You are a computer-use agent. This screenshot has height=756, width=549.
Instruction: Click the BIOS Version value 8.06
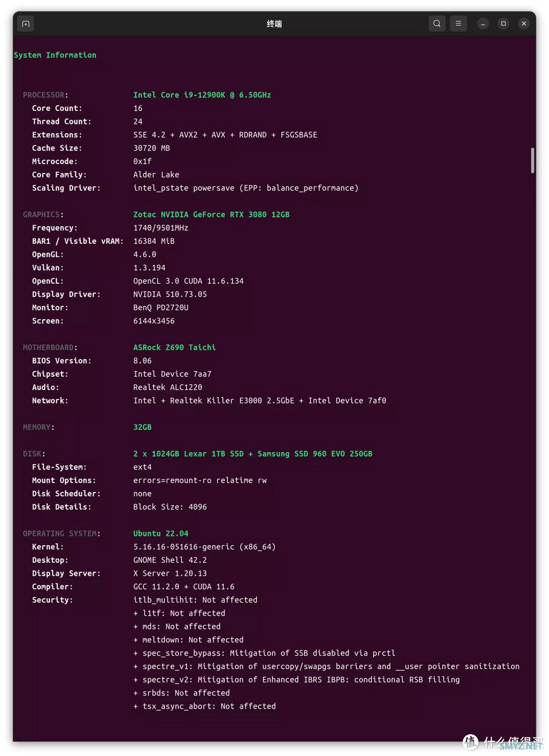point(142,360)
